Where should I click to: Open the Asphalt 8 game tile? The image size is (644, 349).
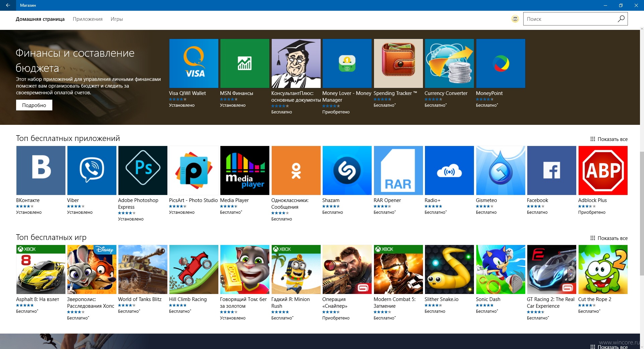41,269
